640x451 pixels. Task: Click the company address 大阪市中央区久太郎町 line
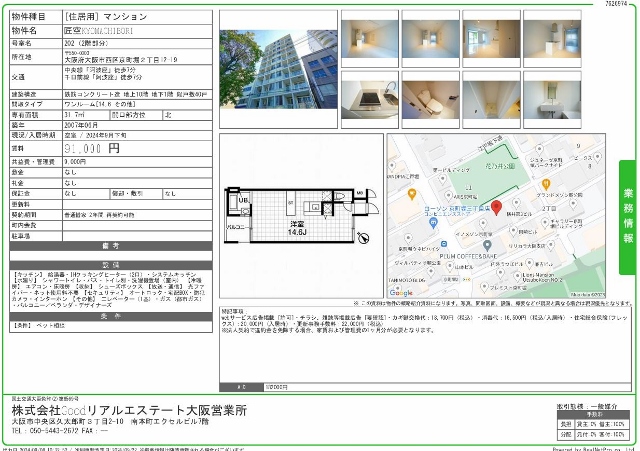tap(110, 422)
